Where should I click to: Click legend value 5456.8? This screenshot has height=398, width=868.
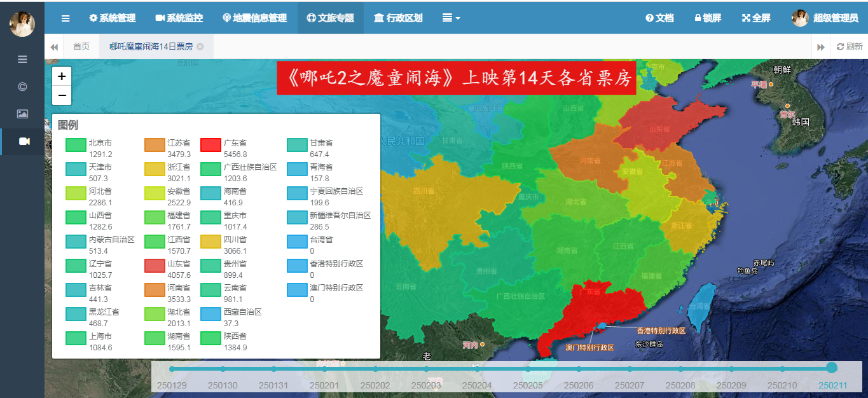click(235, 154)
